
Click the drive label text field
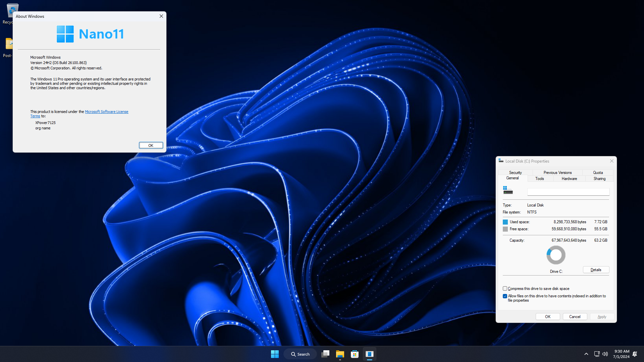568,191
